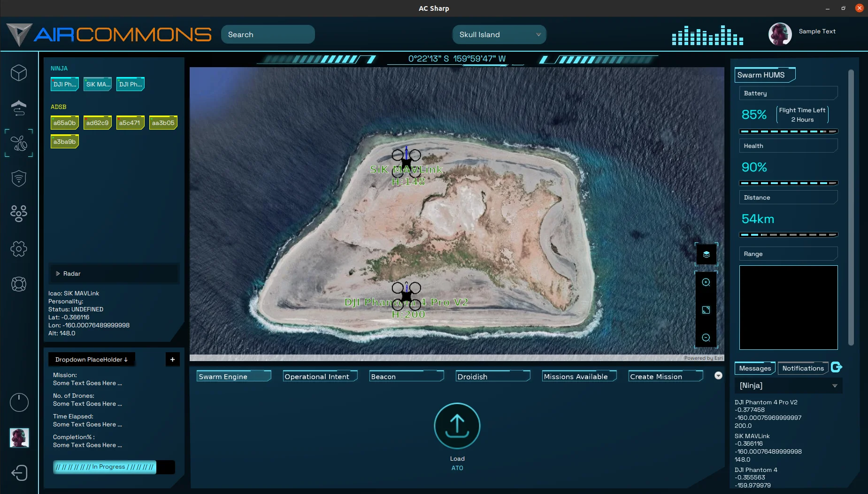Open the 3D cube icon in the sidebar
The width and height of the screenshot is (868, 494).
point(19,73)
